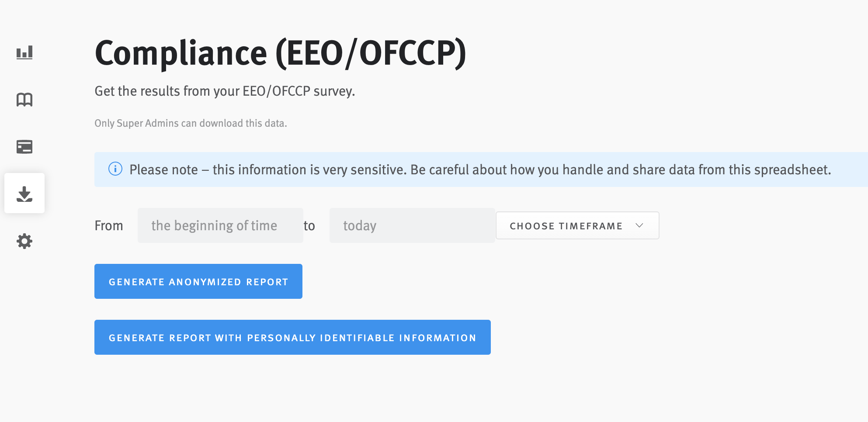Open the Choose Timeframe dropdown
Image resolution: width=868 pixels, height=422 pixels.
577,225
